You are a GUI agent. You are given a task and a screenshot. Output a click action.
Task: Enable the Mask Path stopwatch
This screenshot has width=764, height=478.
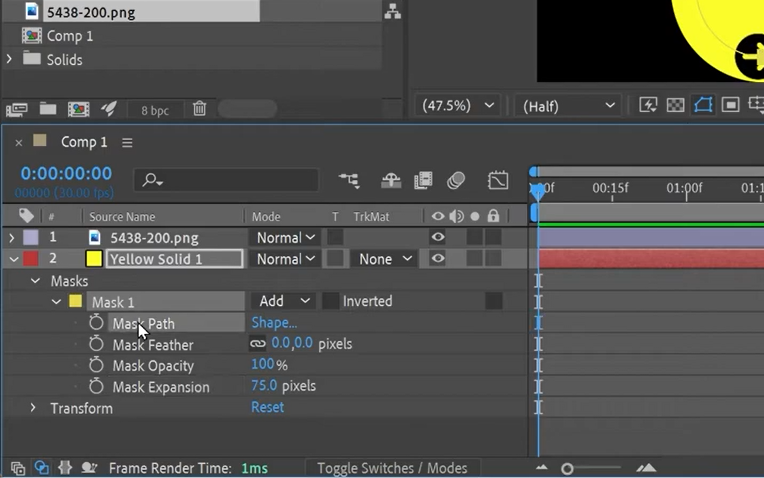pos(96,322)
